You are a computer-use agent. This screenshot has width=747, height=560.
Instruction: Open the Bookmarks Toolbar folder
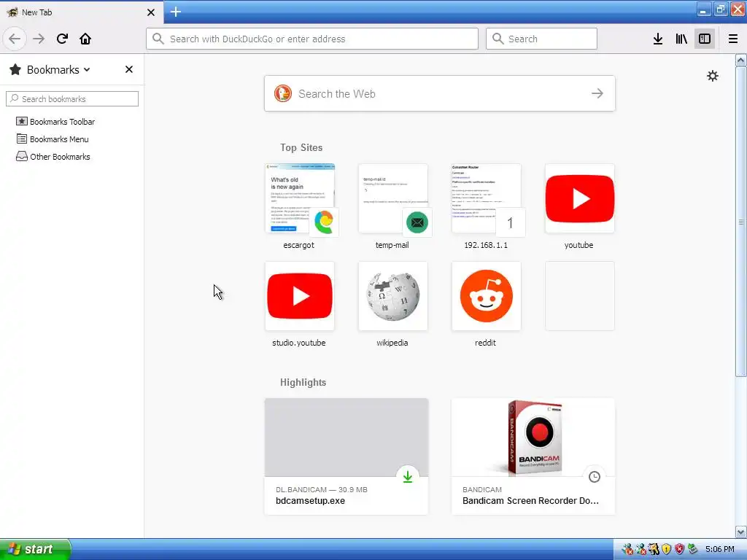tap(55, 122)
